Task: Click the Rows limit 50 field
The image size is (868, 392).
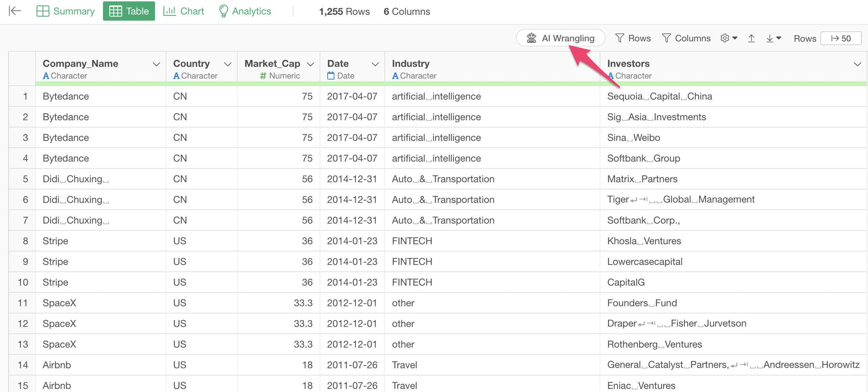Action: (841, 38)
